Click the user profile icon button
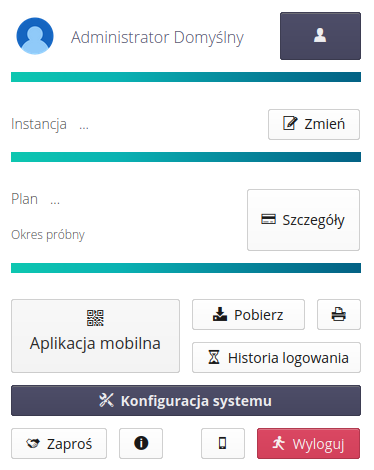The width and height of the screenshot is (374, 470). point(320,36)
